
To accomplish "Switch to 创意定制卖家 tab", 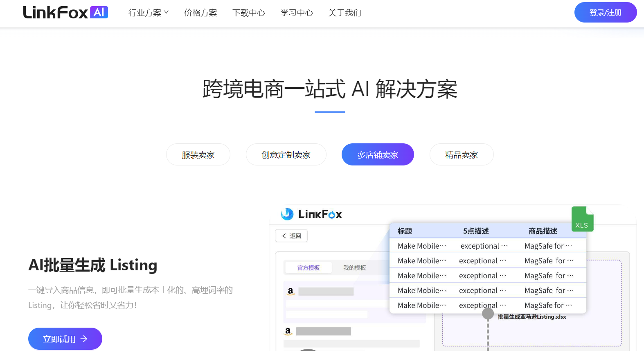I will [x=286, y=154].
